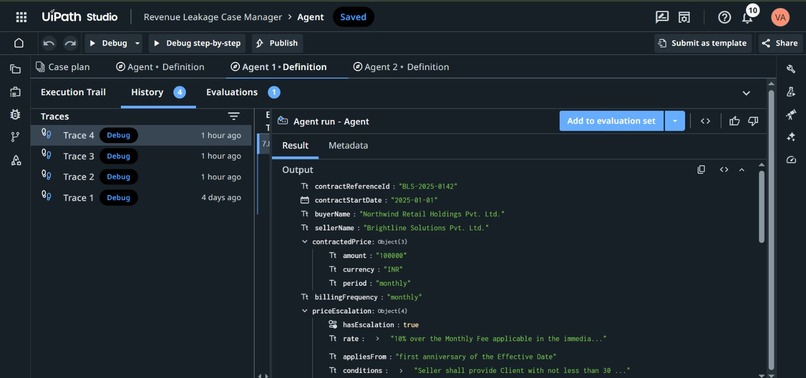Select the Agent 1 Definition tab
This screenshot has width=806, height=378.
278,67
